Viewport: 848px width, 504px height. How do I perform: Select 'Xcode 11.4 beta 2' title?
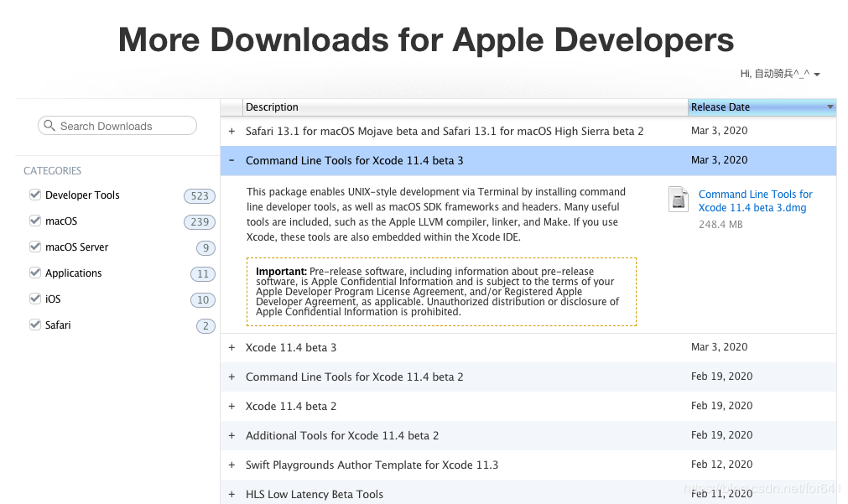point(291,406)
